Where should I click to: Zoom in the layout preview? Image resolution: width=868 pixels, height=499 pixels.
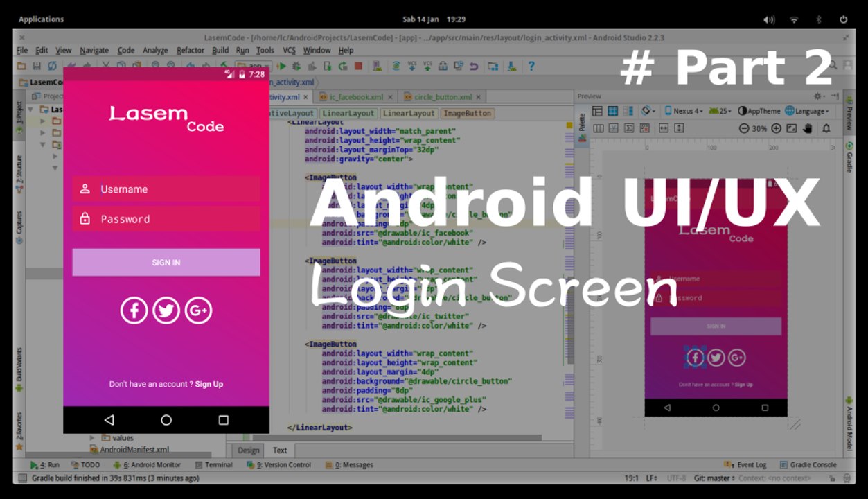tap(776, 128)
